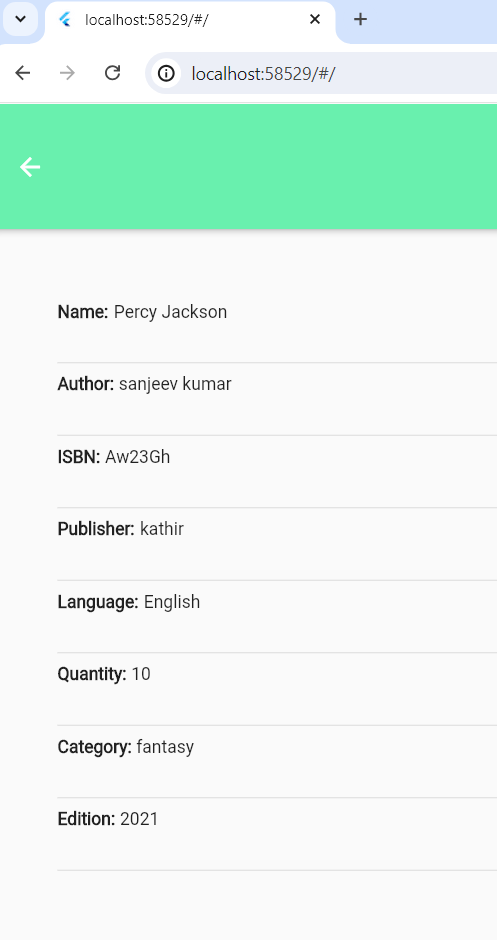Click the Edition: 2021 entry
The height and width of the screenshot is (940, 497).
pyautogui.click(x=277, y=820)
